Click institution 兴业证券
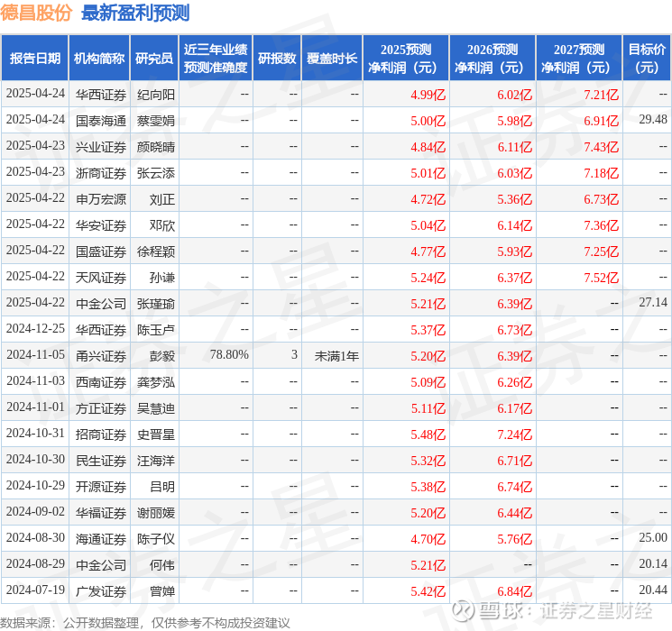This screenshot has width=672, height=631. pos(101,147)
